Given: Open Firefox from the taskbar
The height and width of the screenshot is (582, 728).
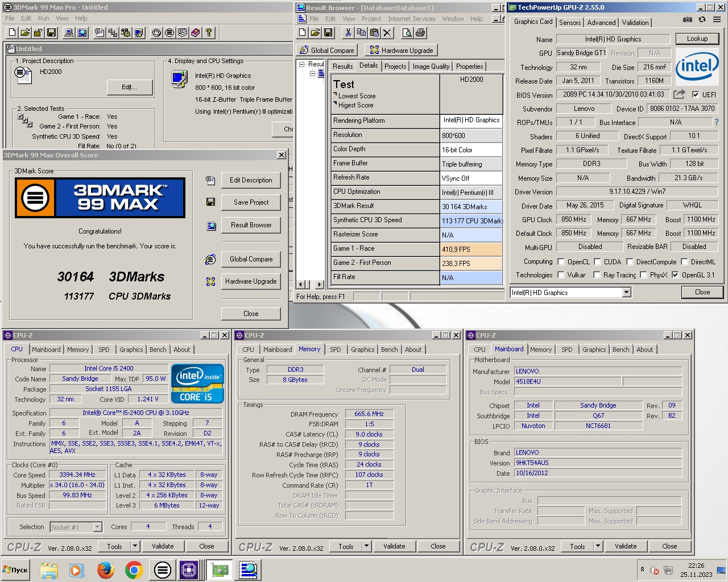Looking at the screenshot, I should point(105,569).
